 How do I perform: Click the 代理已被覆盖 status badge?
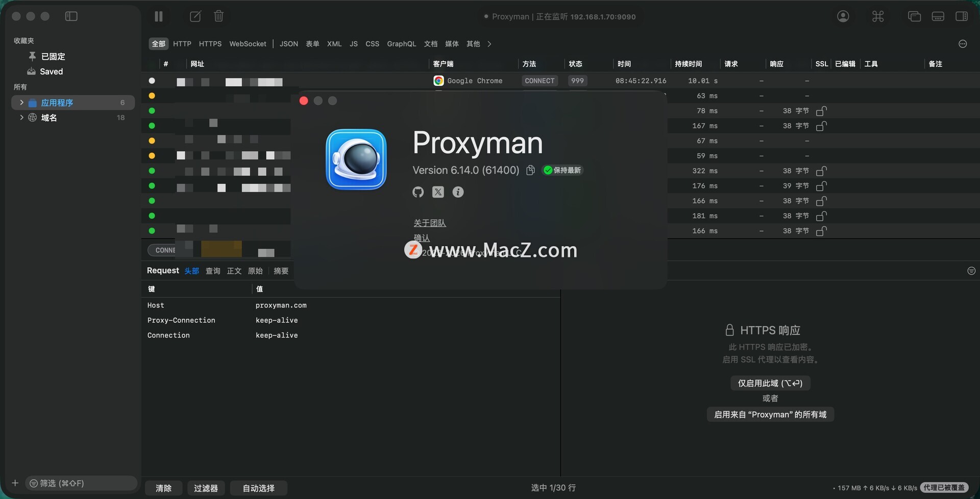(x=944, y=488)
